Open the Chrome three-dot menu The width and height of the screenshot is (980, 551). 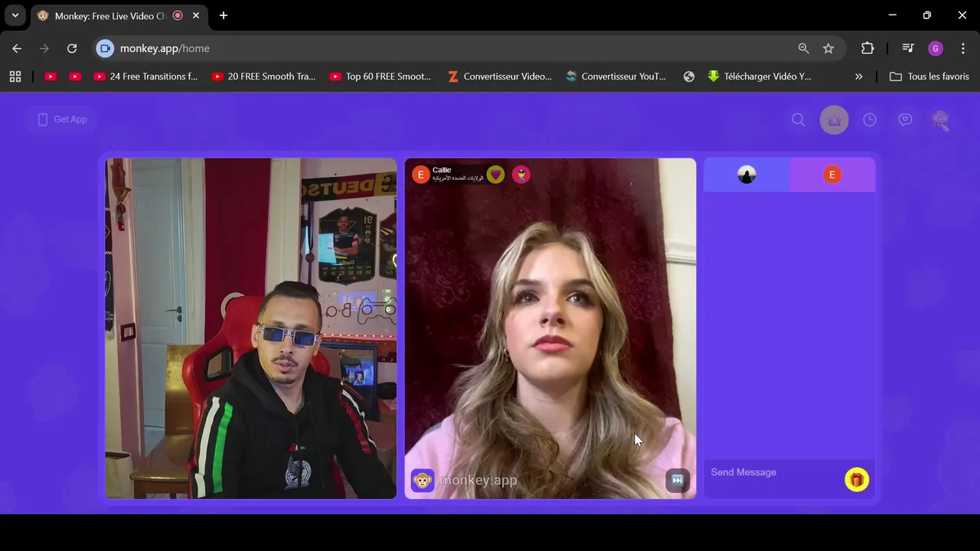pos(963,48)
